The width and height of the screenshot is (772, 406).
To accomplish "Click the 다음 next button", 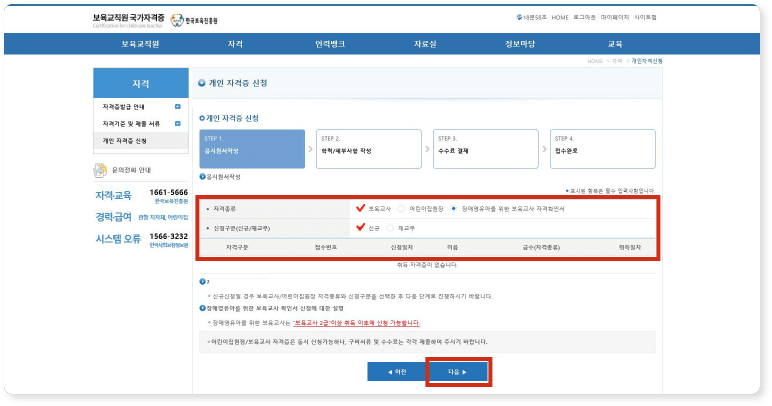I will (x=458, y=372).
